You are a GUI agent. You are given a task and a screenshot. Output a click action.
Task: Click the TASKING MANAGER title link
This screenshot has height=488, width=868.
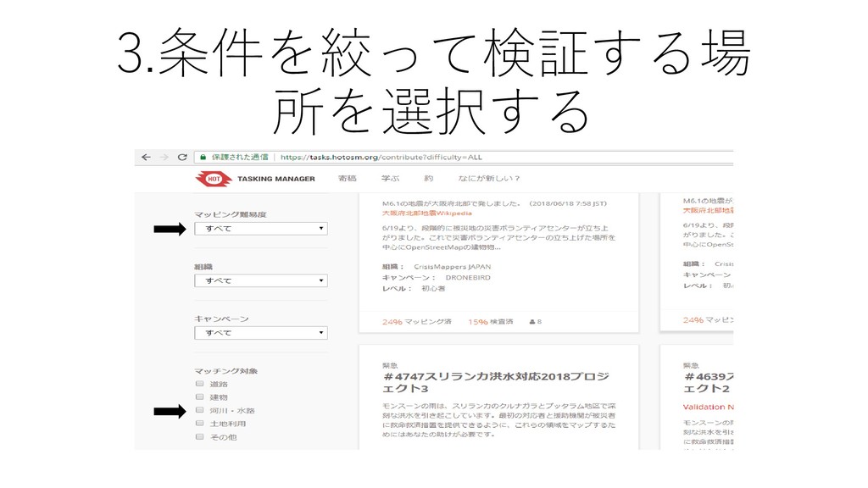pos(276,179)
